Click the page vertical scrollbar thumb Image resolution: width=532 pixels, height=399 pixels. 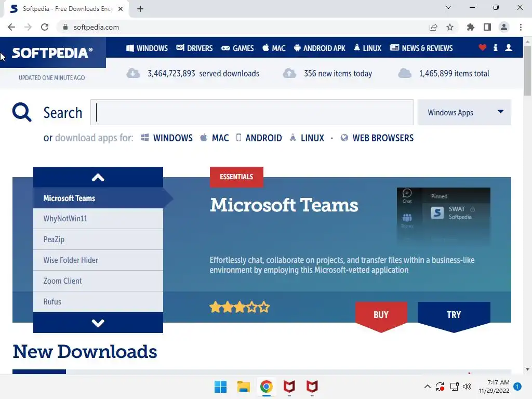tap(527, 70)
